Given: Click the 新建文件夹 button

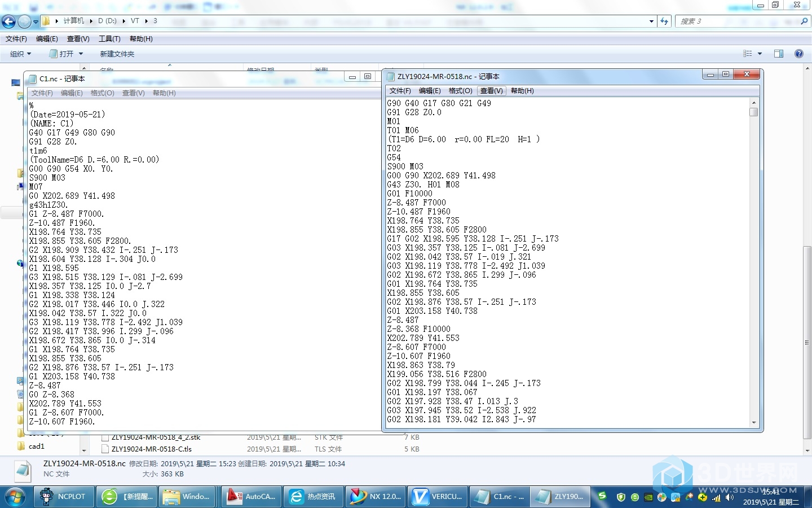Looking at the screenshot, I should coord(117,54).
